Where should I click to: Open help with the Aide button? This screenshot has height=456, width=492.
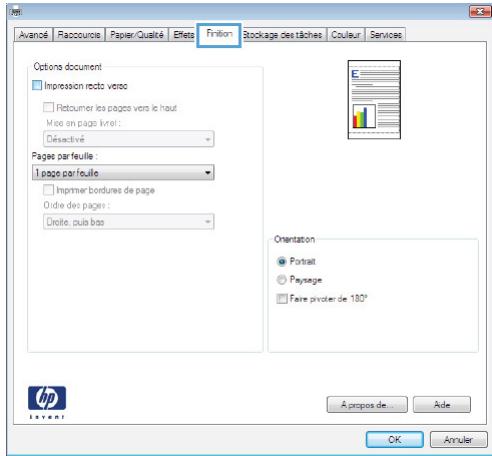tap(442, 405)
